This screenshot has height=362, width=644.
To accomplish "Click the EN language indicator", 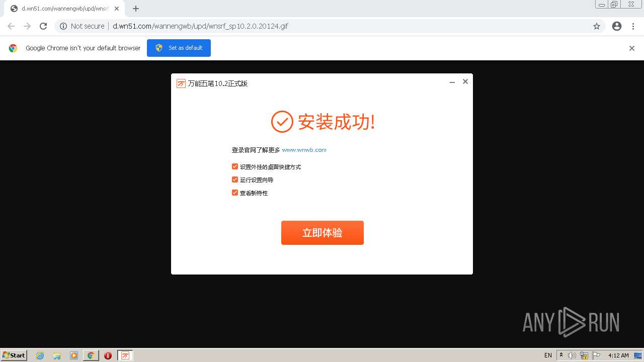I will pyautogui.click(x=548, y=355).
